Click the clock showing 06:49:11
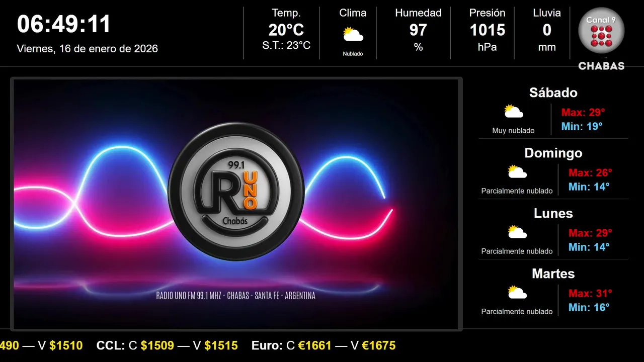644x362 pixels. pos(64,24)
